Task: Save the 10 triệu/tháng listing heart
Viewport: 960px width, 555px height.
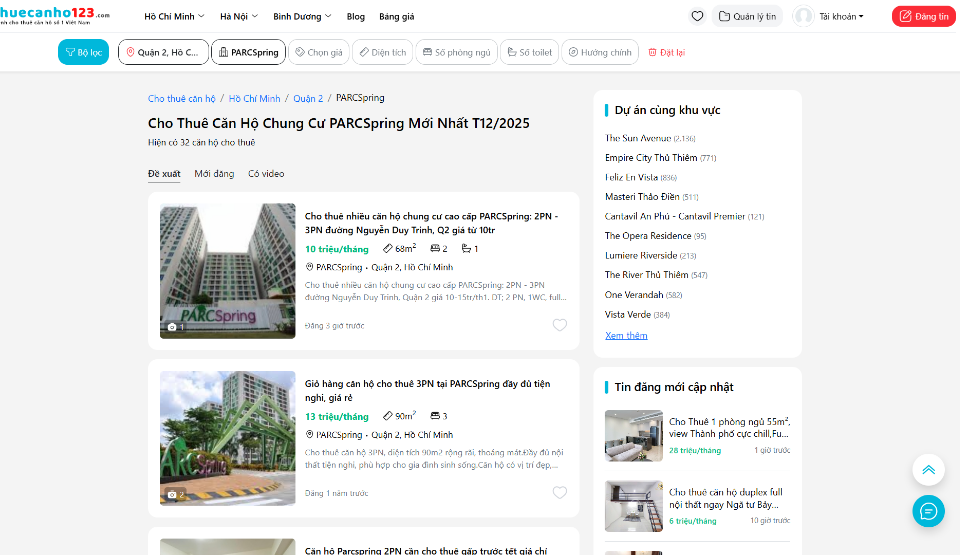Action: tap(560, 325)
